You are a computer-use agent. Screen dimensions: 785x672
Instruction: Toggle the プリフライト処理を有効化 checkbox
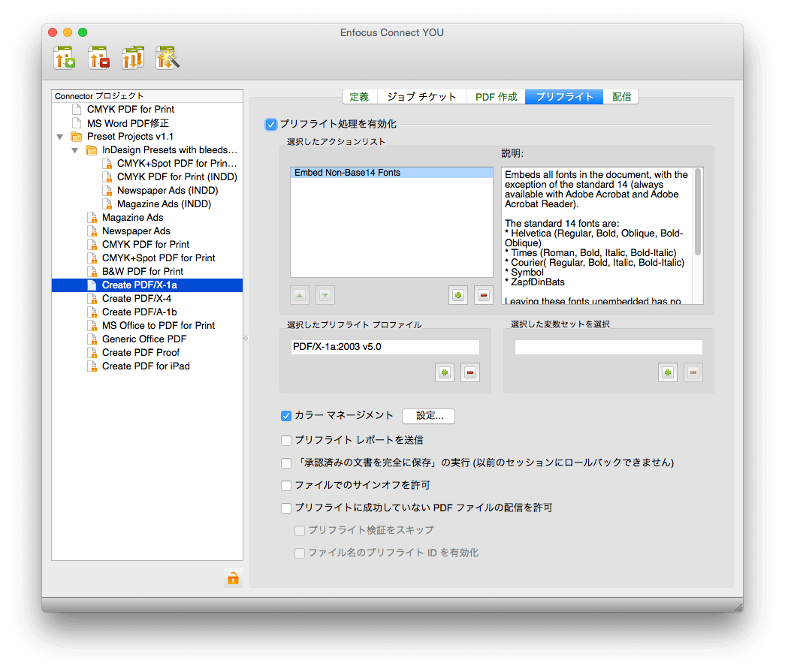click(271, 124)
